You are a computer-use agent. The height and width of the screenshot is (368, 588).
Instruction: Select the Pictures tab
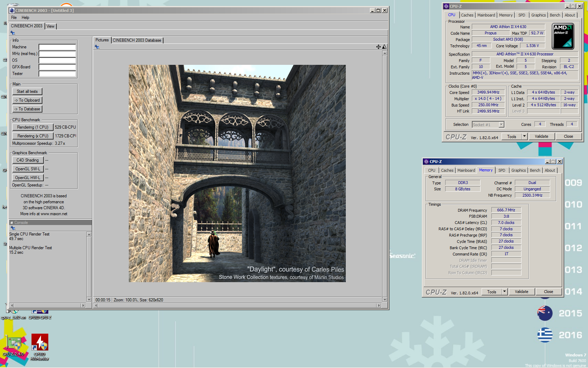[x=102, y=40]
